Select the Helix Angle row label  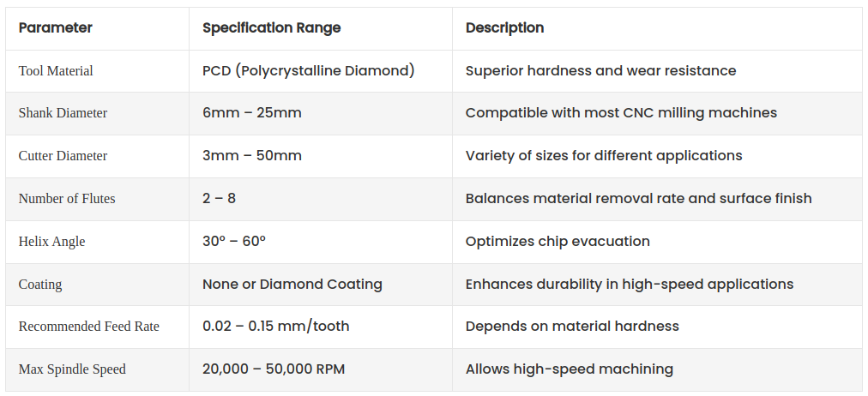click(x=51, y=242)
